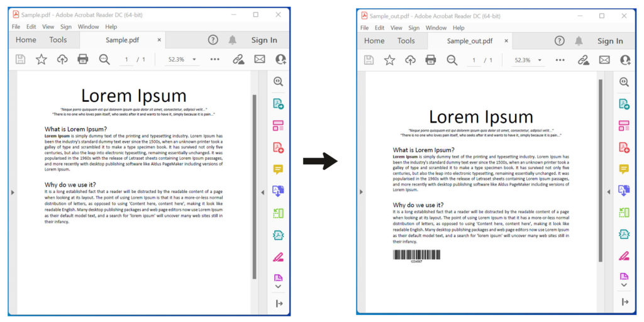Click the down chevron in the Sample.pdf tools sidebar
644x322 pixels.
pyautogui.click(x=278, y=286)
